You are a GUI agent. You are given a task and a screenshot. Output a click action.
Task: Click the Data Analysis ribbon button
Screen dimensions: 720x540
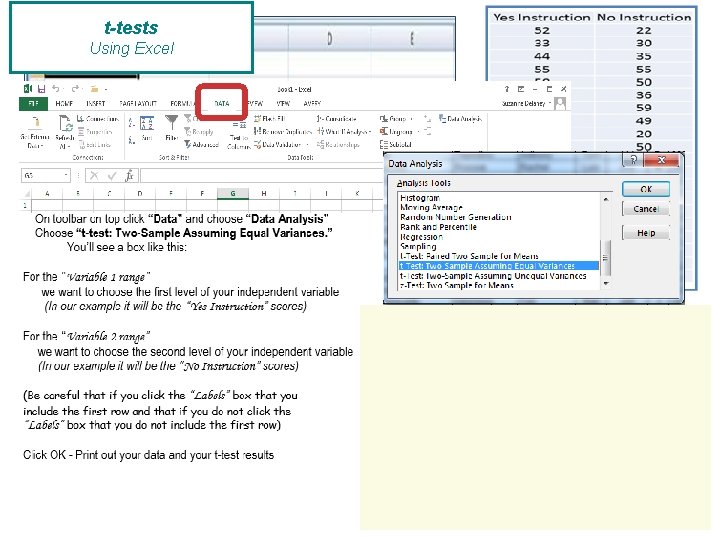click(461, 119)
